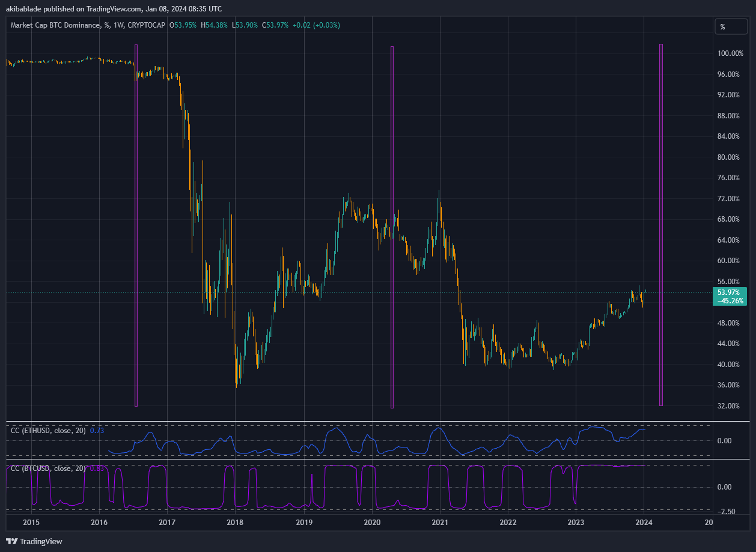756x552 pixels.
Task: Select the magenta rectangle right of 2024
Action: tap(661, 225)
